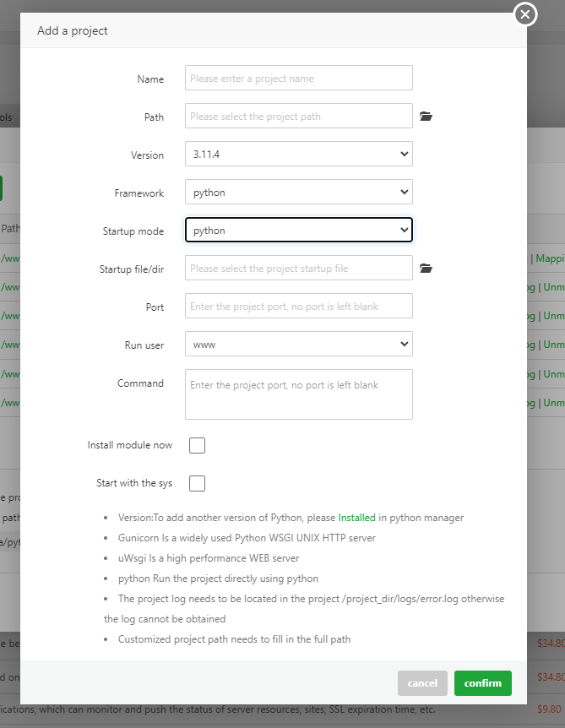This screenshot has width=565, height=728.
Task: Click the folder icon beside Startup file/dir
Action: 426,269
